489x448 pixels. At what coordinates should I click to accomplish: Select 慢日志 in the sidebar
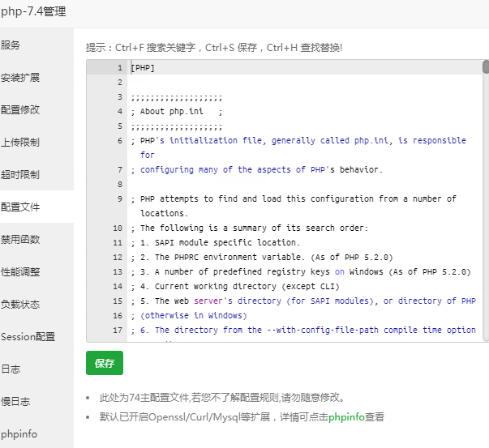[15, 401]
